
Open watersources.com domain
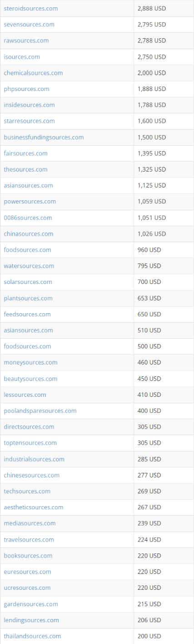[x=29, y=266]
